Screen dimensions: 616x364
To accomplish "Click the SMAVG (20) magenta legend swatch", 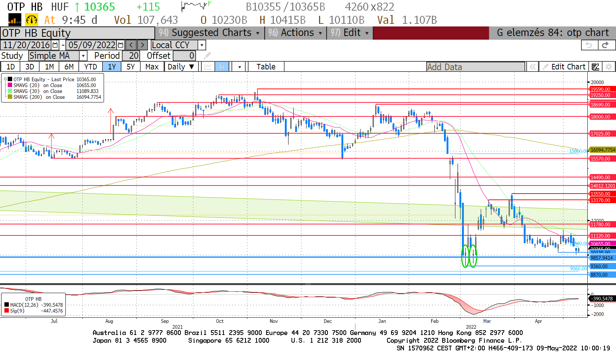I will click(10, 85).
